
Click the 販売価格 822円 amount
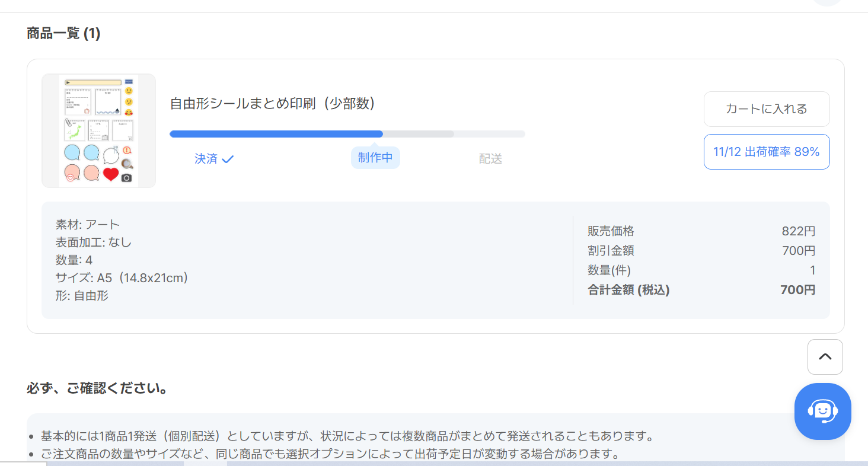coord(798,231)
